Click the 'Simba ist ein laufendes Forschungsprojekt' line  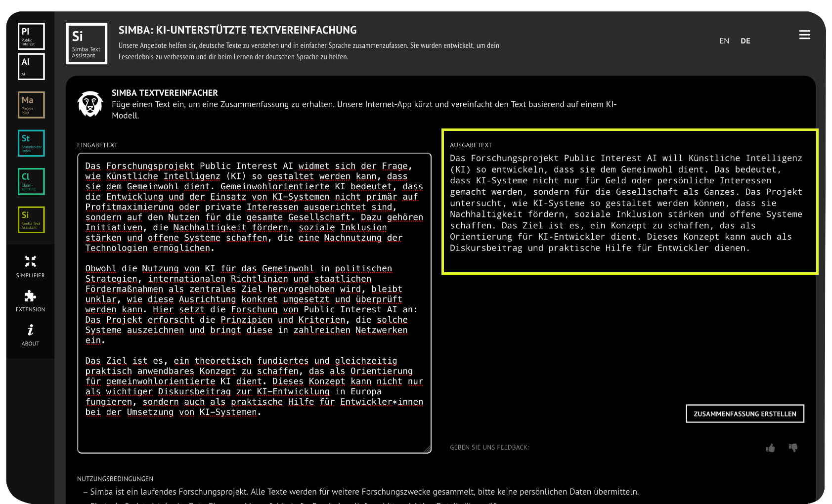coord(364,492)
